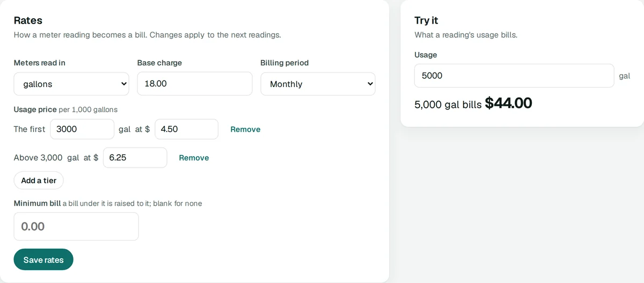Screen dimensions: 644x283
Task: Edit the 6.25 above-tier price field
Action: click(x=135, y=157)
